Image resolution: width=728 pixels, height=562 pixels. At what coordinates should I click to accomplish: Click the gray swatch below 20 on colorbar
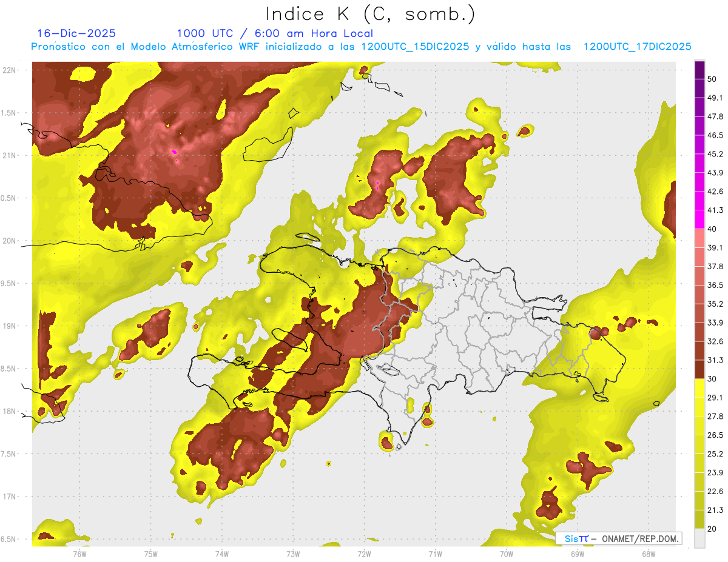(699, 538)
